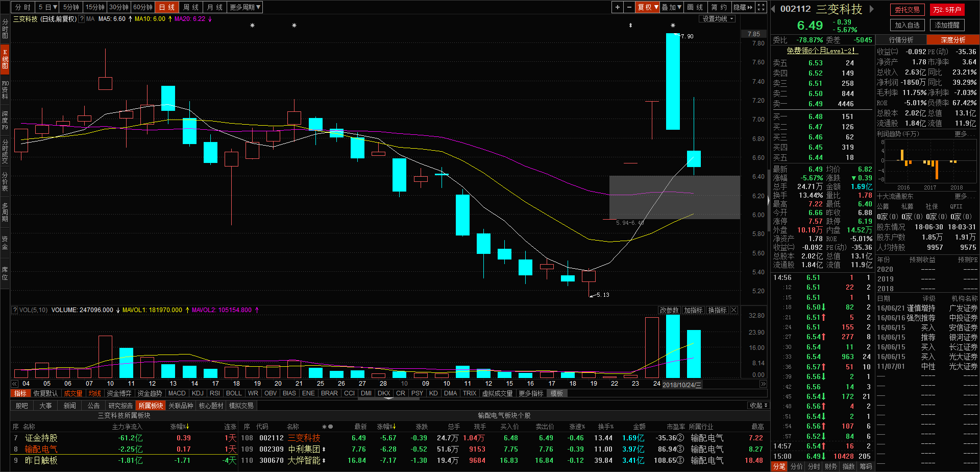Viewport: 980px width, 472px height.
Task: Open the 新闻 tab
Action: (70, 406)
